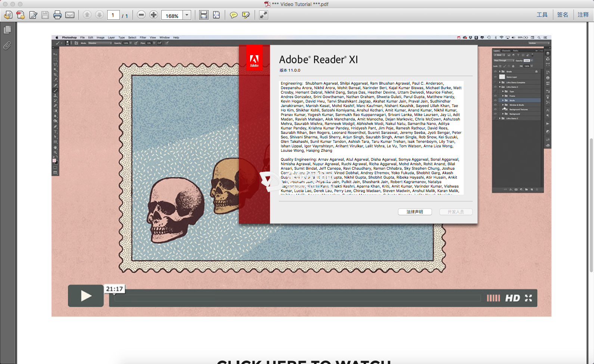Expand video to fullscreen with arrows icon
The image size is (594, 364).
528,298
